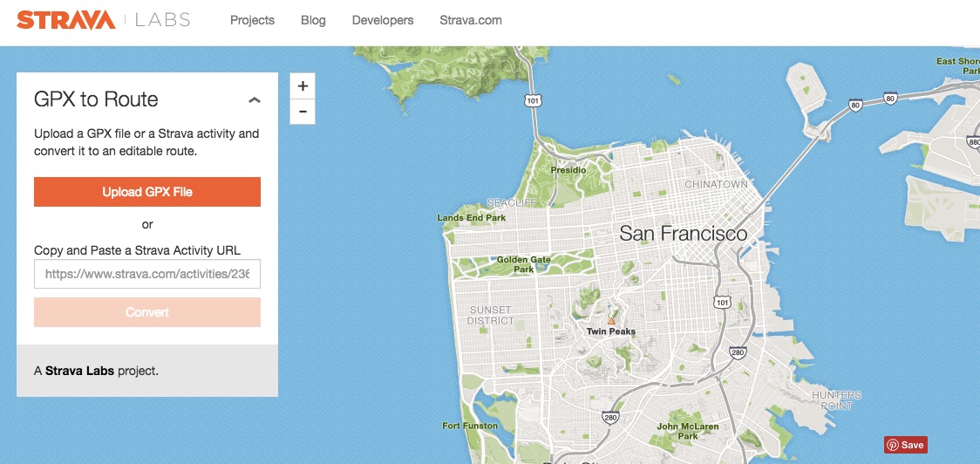The width and height of the screenshot is (980, 464).
Task: Click the GPX to Route heading
Action: tap(96, 99)
